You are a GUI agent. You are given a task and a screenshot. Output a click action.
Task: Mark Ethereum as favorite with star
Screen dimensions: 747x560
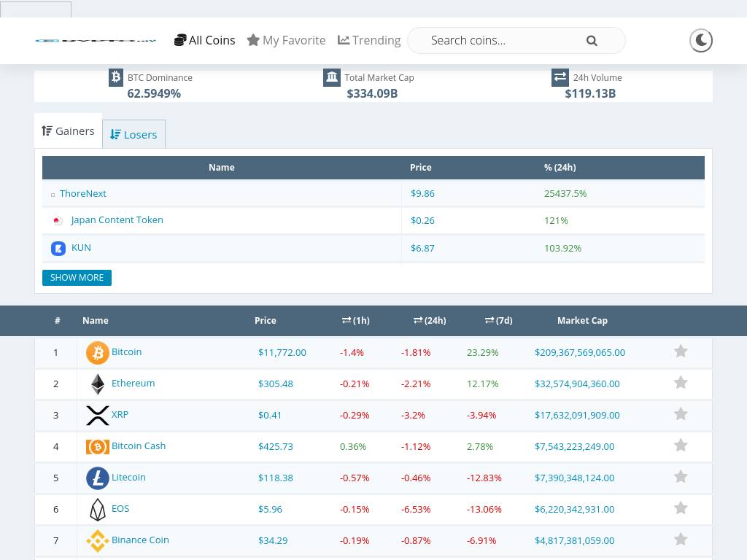point(681,383)
